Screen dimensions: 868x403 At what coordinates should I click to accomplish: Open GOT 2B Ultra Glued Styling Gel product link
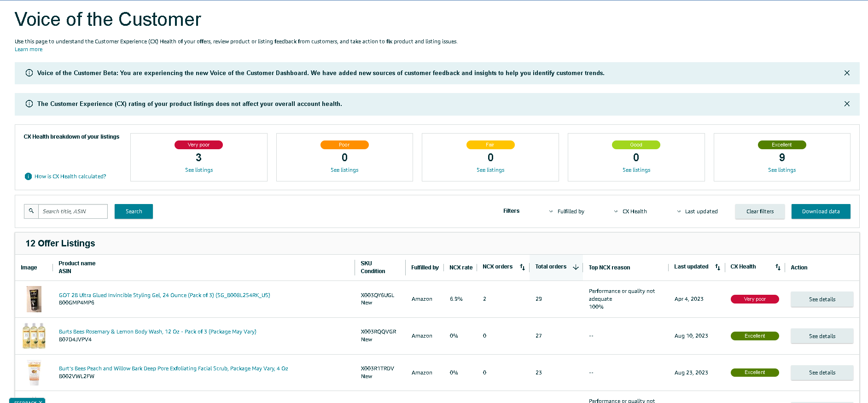[x=164, y=295]
